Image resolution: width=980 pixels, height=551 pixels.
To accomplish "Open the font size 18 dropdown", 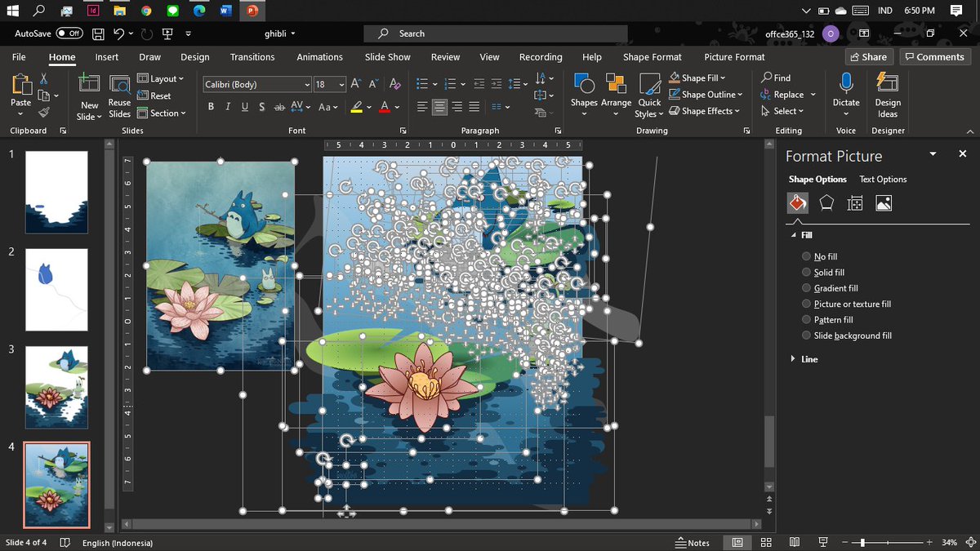I will [x=341, y=85].
